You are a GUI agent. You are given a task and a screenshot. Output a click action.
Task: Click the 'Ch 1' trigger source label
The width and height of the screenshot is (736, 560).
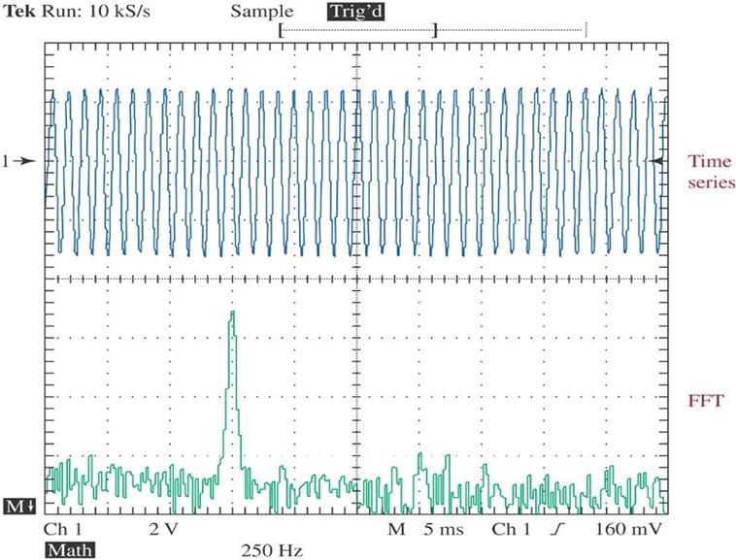[x=511, y=530]
